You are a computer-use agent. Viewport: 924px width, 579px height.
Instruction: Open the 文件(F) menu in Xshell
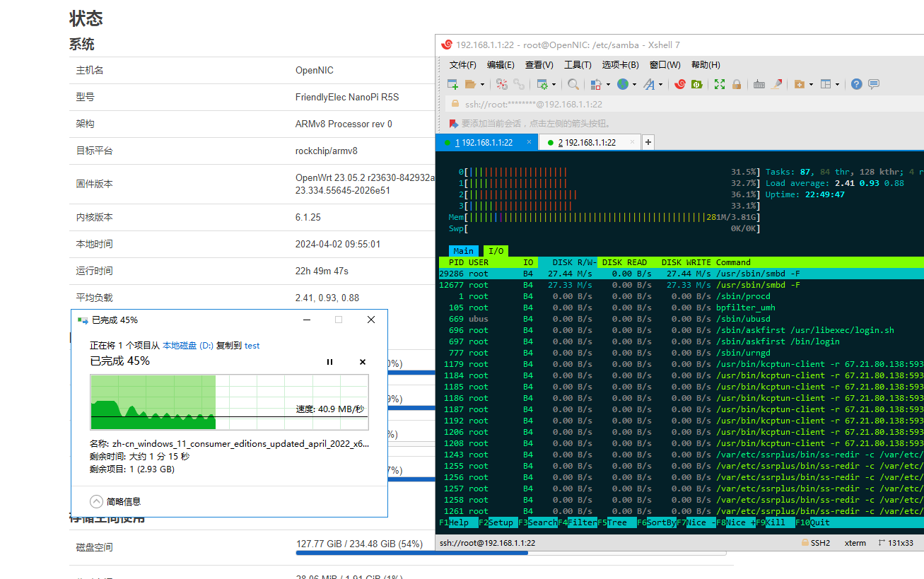463,64
